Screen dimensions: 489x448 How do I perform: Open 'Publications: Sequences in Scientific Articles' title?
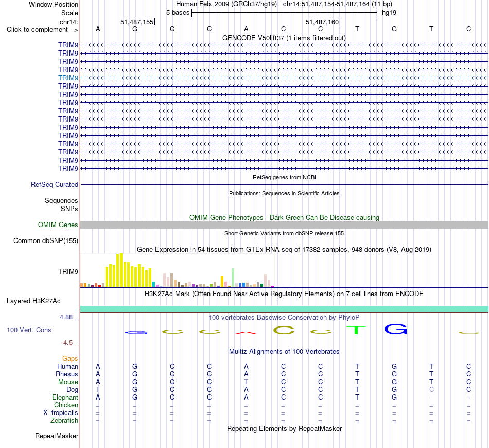(x=284, y=193)
